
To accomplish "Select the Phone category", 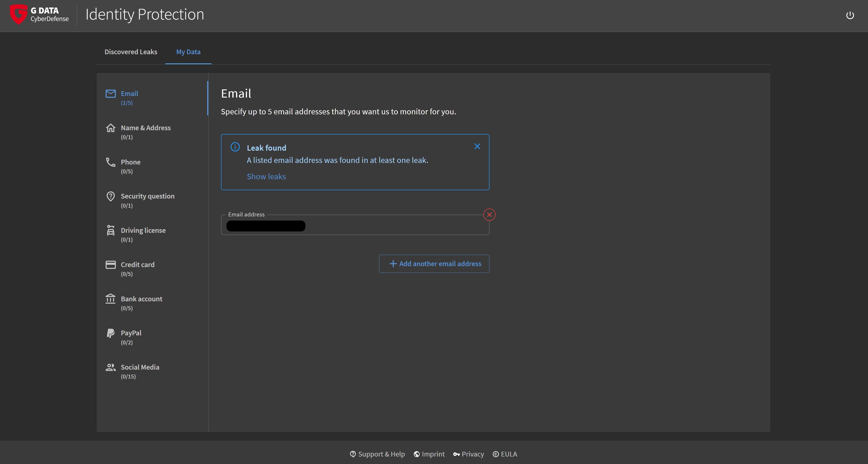I will 130,166.
